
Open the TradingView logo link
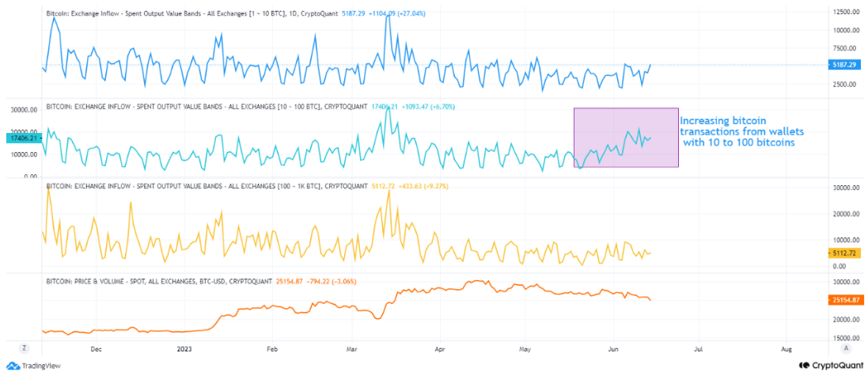coord(34,366)
